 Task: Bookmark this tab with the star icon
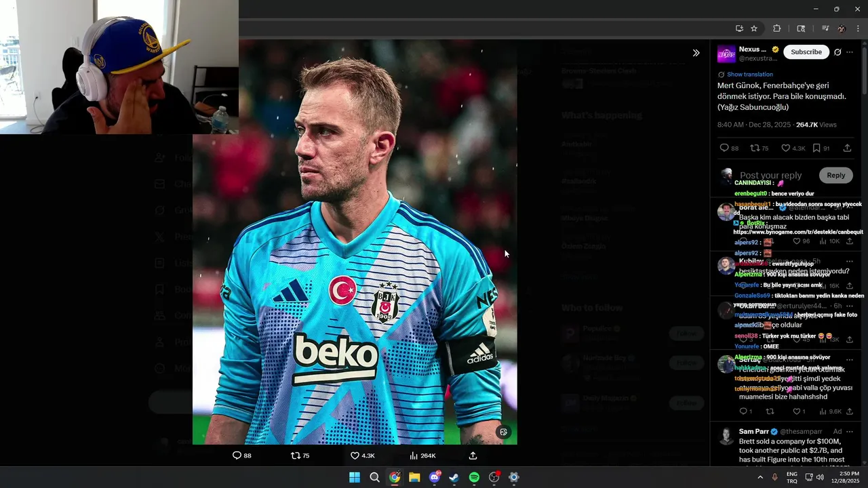(754, 28)
